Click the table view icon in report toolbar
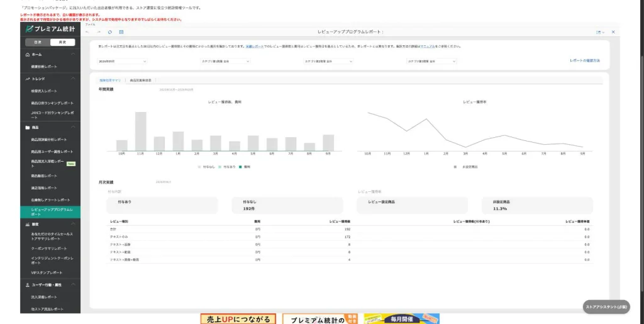Viewport: 644px width, 324px height. coord(121,32)
